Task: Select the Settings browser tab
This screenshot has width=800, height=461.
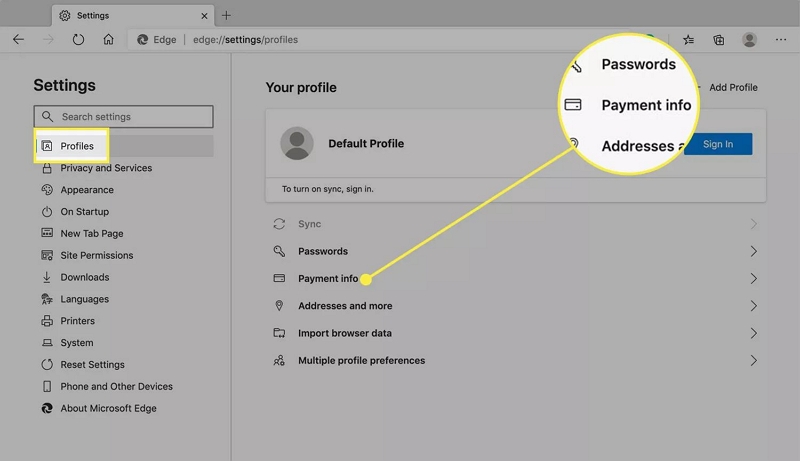Action: pyautogui.click(x=133, y=16)
